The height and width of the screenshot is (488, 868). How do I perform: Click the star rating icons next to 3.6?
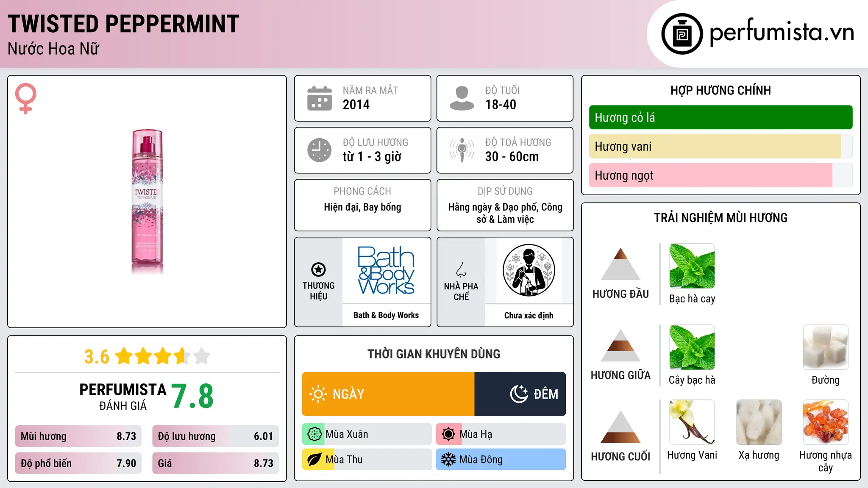point(163,356)
